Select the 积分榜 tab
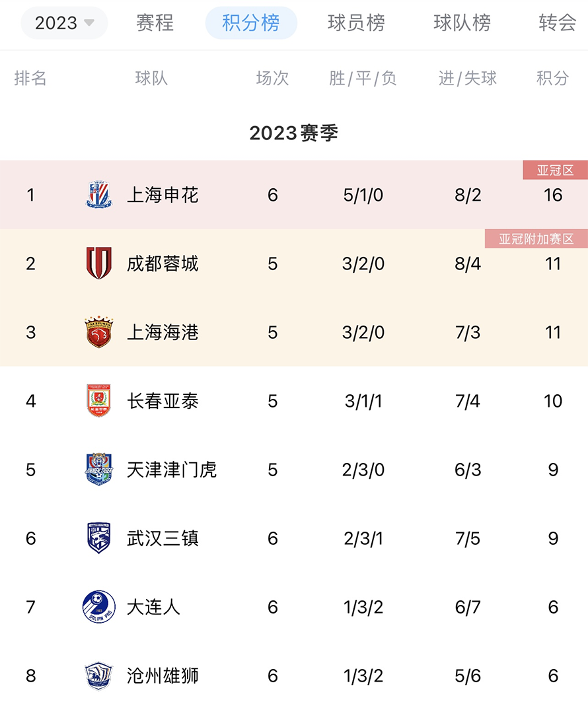The image size is (588, 708). (x=251, y=22)
